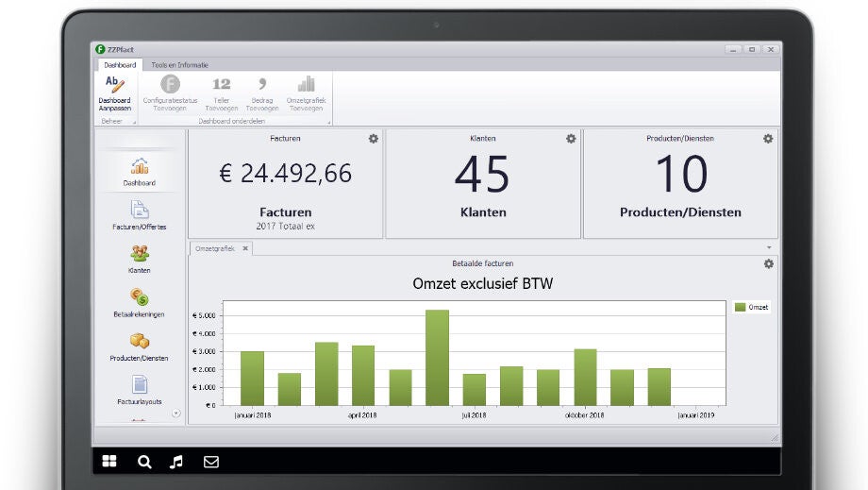Open settings gear of the Facturen tile
This screenshot has width=868, height=490.
tap(374, 139)
